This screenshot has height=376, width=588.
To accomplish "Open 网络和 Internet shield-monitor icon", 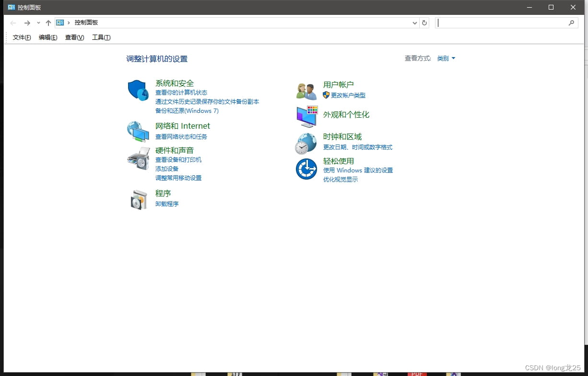I will 138,131.
